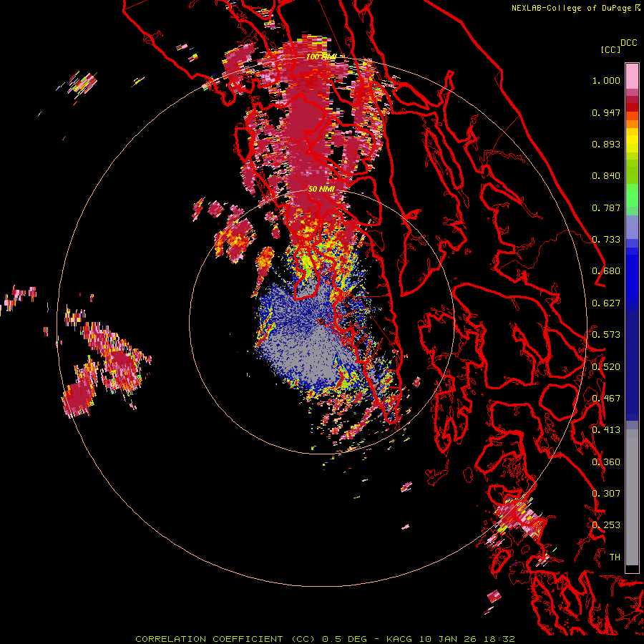
Task: Click the 100 NMI range ring label
Action: [321, 57]
